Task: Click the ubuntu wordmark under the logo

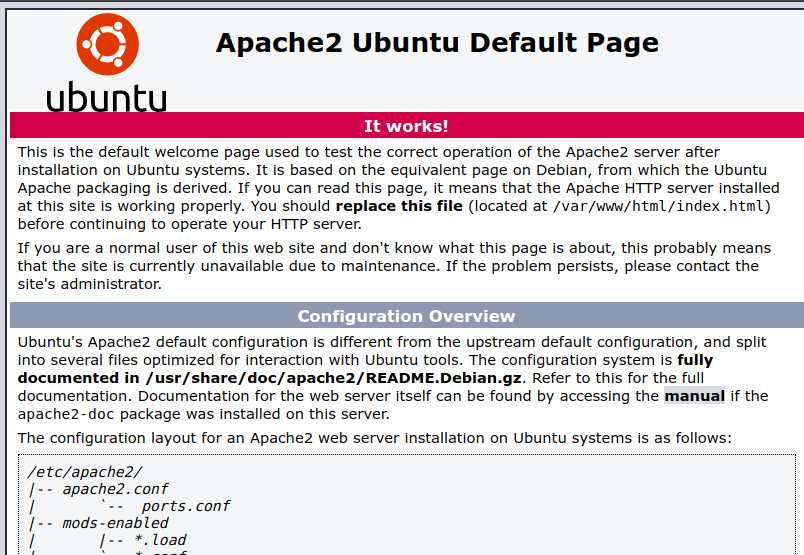Action: pos(107,97)
